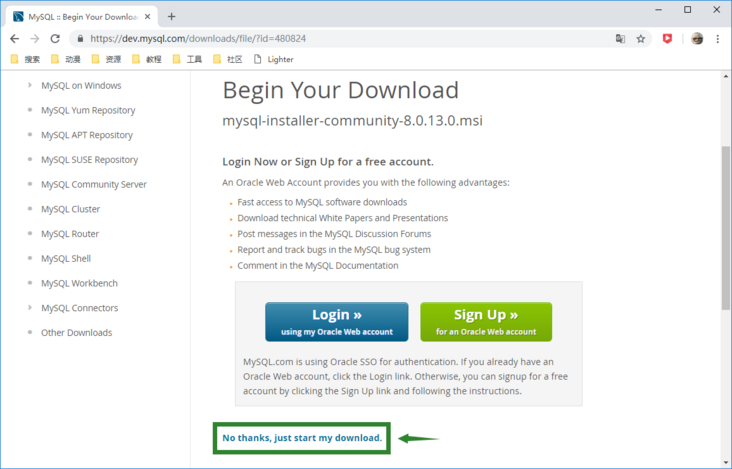Minimize the browser window
Screen dimensions: 732x469
[659, 10]
